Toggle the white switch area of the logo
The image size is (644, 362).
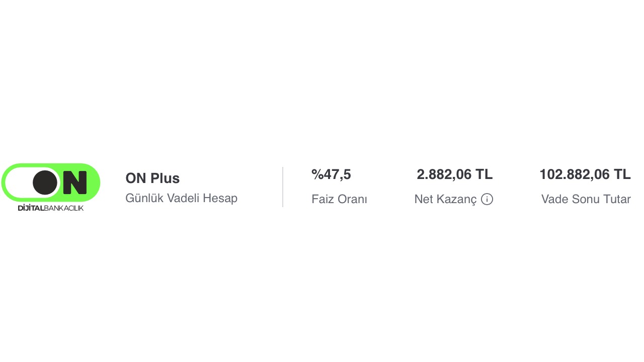(x=20, y=182)
